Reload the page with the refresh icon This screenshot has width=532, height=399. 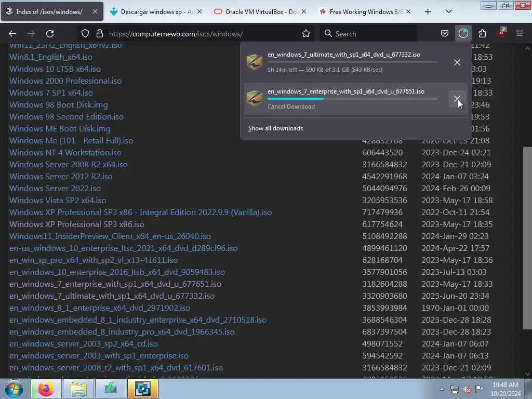(x=50, y=34)
